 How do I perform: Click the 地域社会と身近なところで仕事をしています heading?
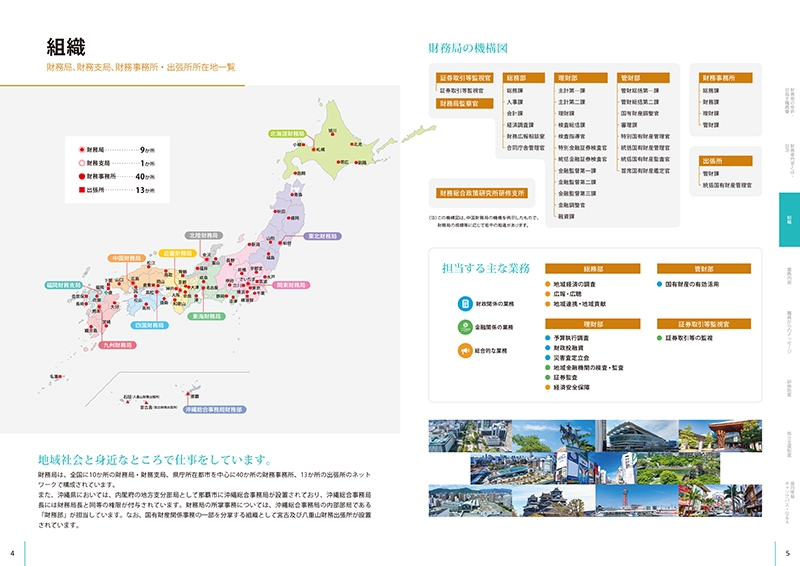pos(156,460)
